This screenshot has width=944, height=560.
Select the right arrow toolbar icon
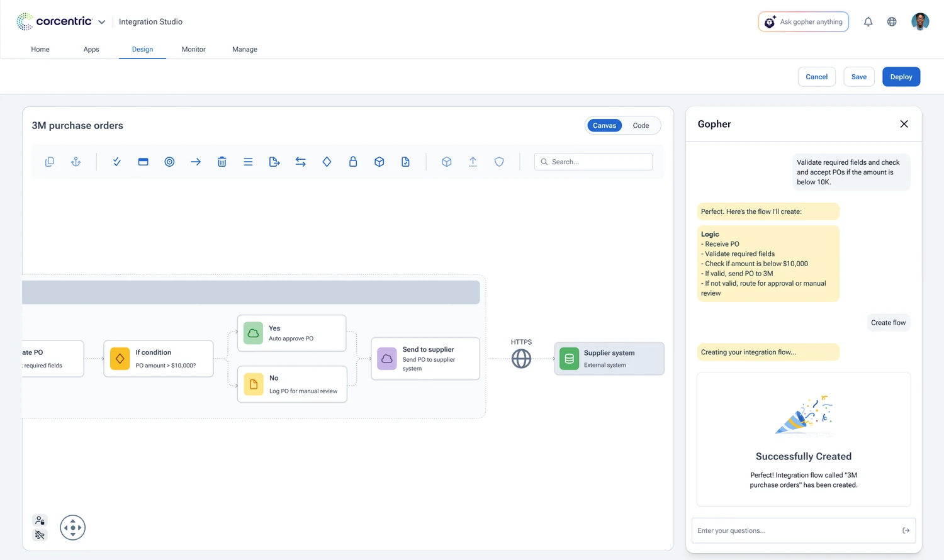tap(196, 162)
